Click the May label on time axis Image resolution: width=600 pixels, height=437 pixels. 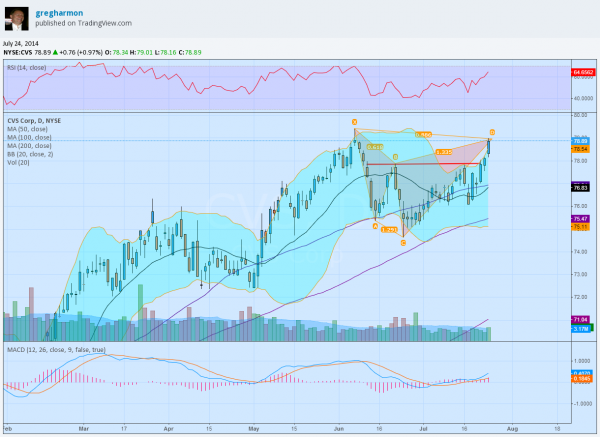pos(253,429)
